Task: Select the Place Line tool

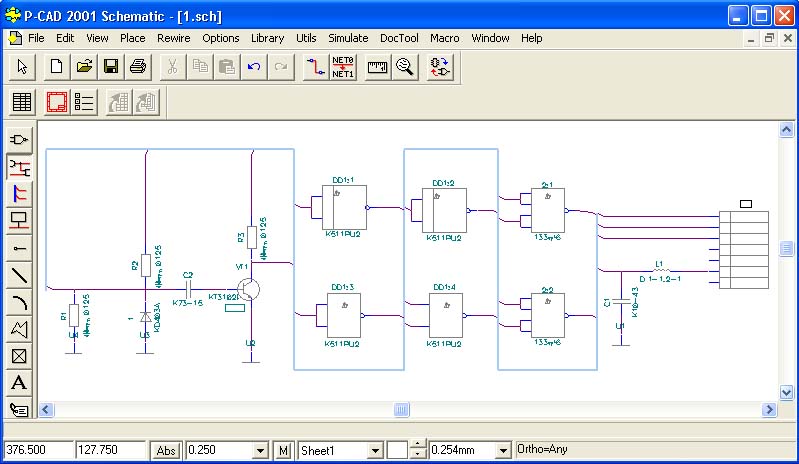Action: [x=19, y=275]
